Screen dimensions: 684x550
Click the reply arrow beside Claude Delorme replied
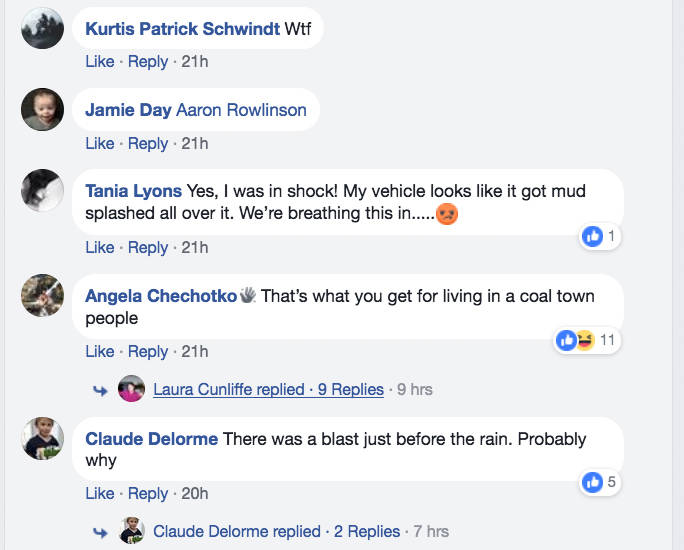[100, 533]
